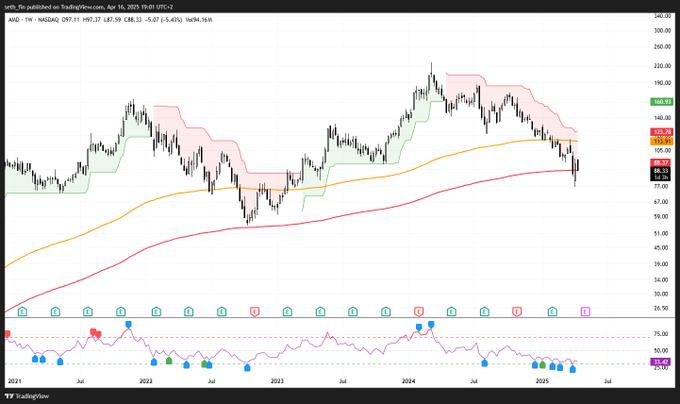Click the TradingView logo at the bottom left

[27, 396]
